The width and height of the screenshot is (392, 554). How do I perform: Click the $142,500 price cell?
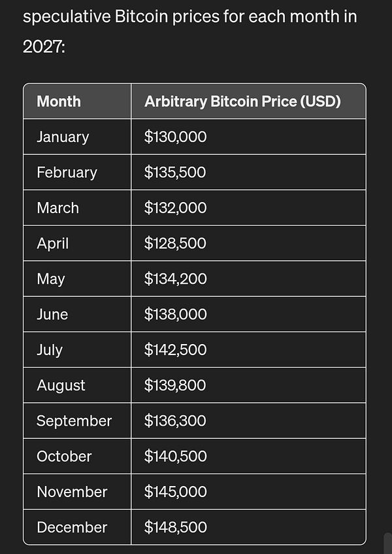pos(175,350)
